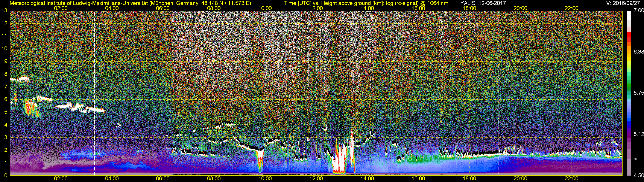Click the 7. km height axis label

6,87
